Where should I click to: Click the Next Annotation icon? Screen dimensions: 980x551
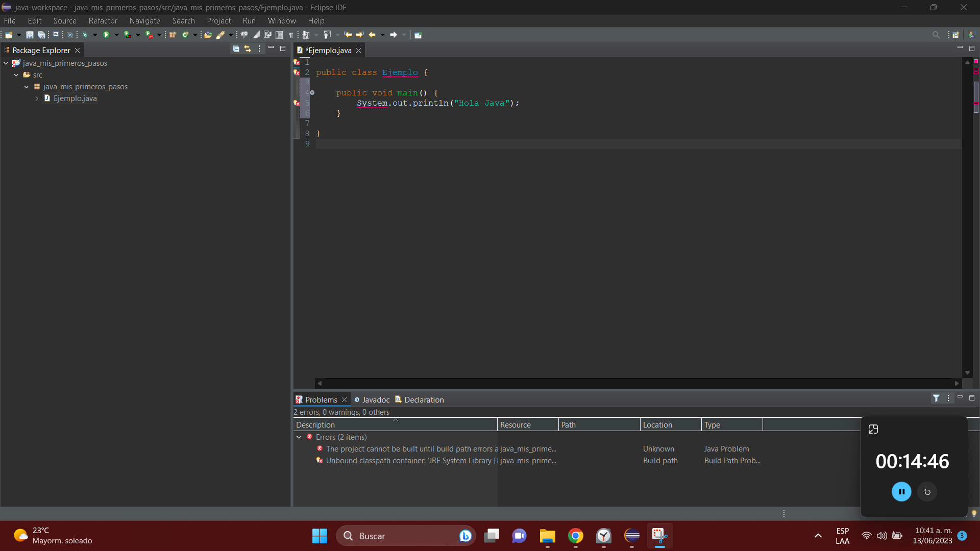point(305,35)
